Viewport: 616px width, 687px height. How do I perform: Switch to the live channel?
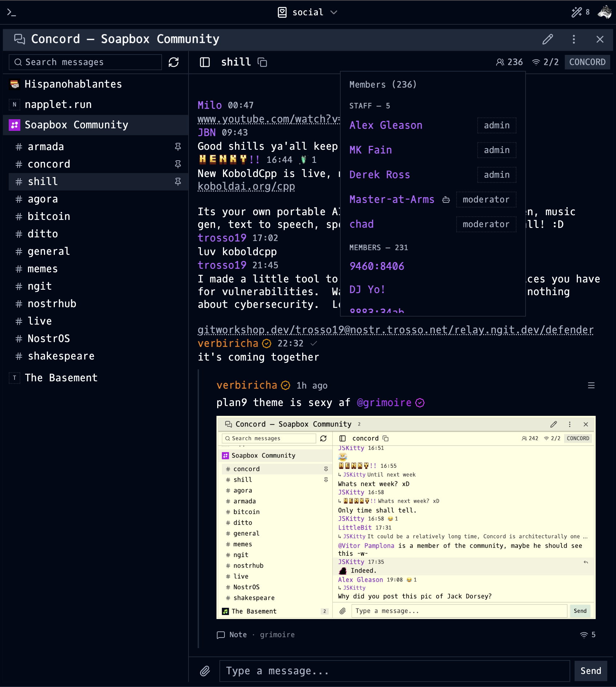[x=98, y=321]
